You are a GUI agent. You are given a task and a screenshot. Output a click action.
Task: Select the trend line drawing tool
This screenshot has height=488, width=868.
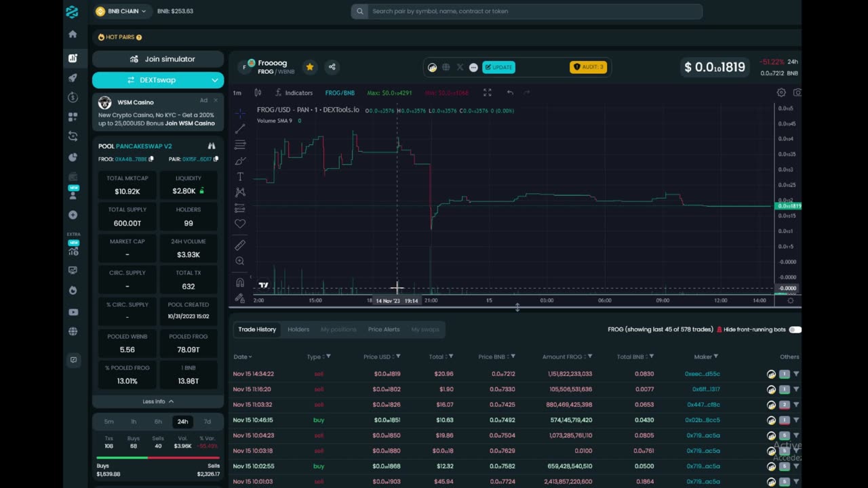[240, 129]
